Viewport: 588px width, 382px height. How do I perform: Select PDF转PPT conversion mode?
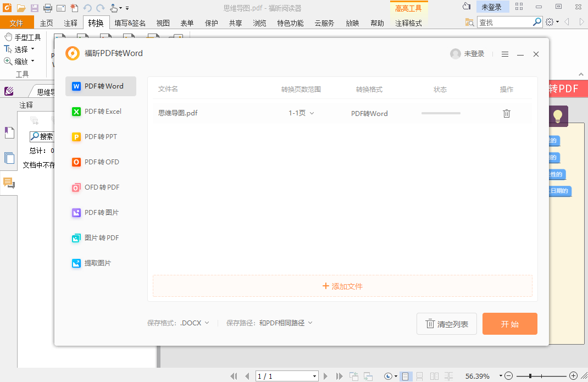pos(101,136)
